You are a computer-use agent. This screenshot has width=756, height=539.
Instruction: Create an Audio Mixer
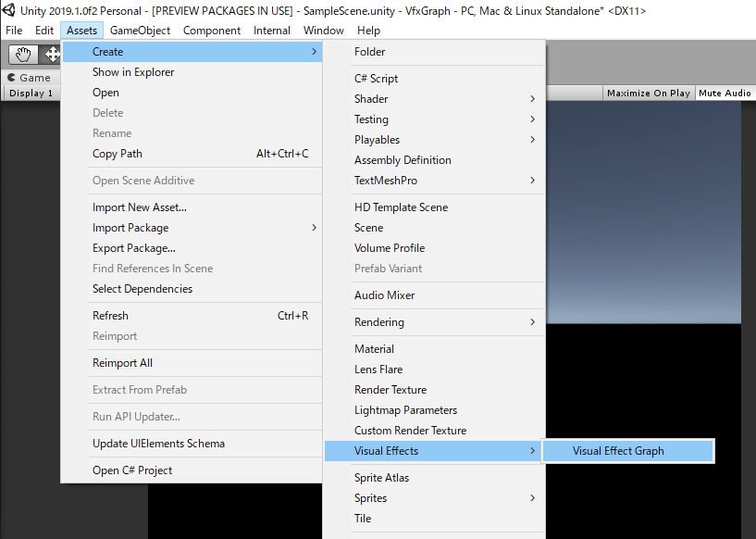pyautogui.click(x=435, y=295)
